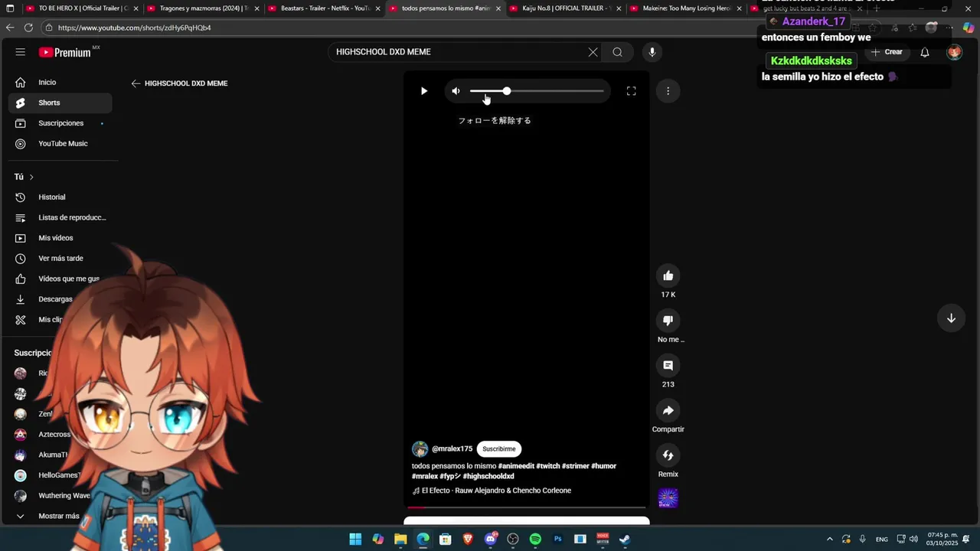This screenshot has width=980, height=551.
Task: Dislike the Short with thumbs down
Action: click(668, 321)
